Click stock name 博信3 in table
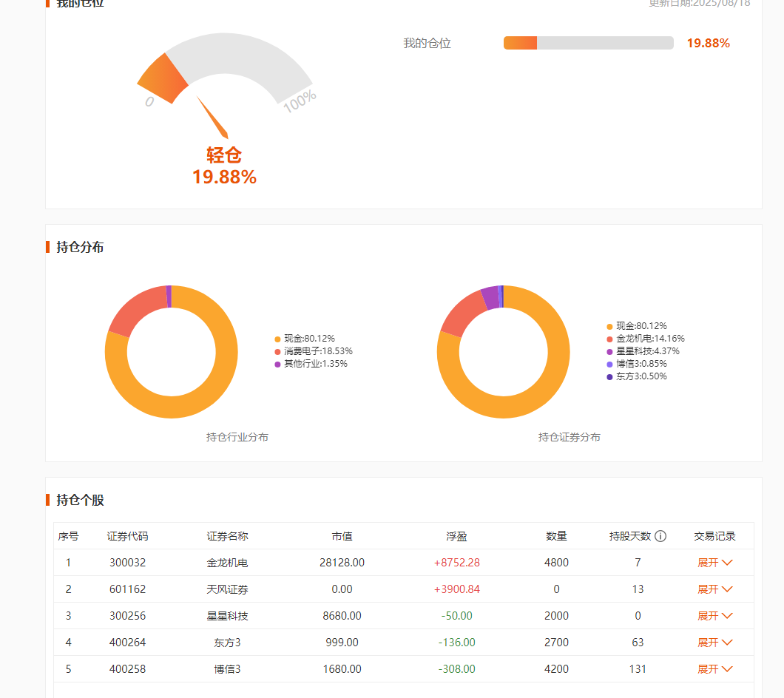This screenshot has height=698, width=784. click(228, 669)
